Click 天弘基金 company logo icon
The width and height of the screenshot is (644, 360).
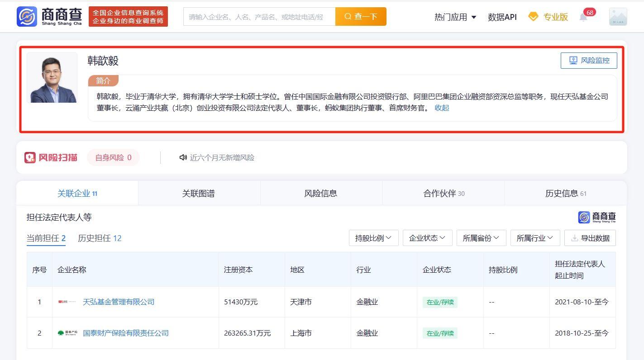67,302
